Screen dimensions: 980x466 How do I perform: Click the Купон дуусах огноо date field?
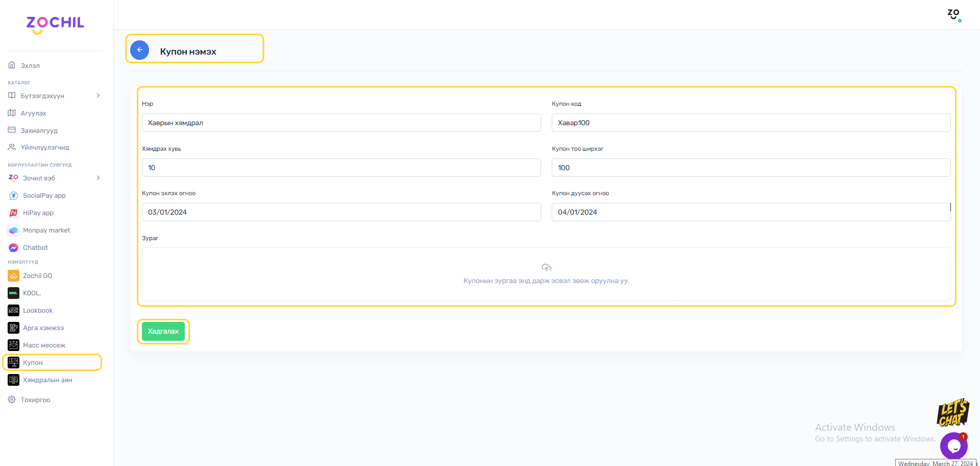tap(750, 212)
